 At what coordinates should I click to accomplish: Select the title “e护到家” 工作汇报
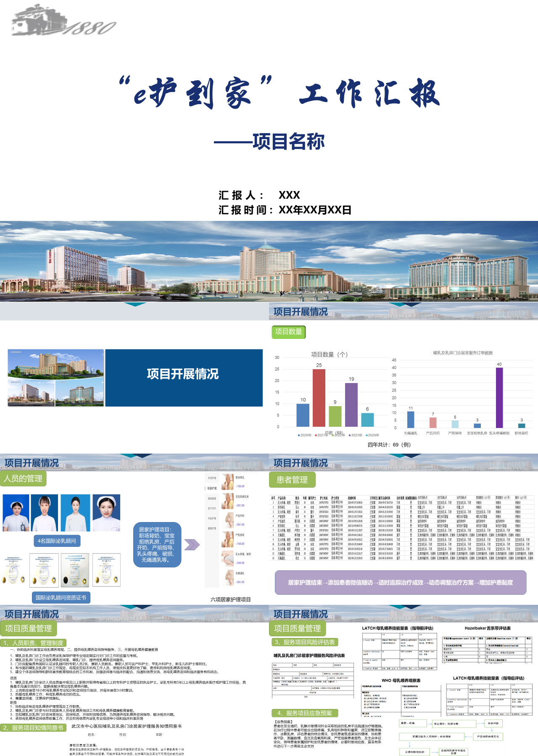[x=279, y=92]
